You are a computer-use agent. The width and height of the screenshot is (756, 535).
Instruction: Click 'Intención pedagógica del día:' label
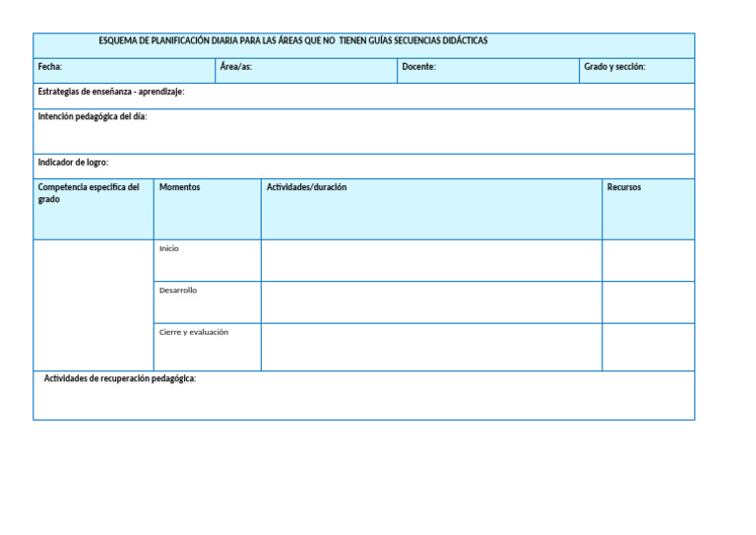[x=93, y=116]
